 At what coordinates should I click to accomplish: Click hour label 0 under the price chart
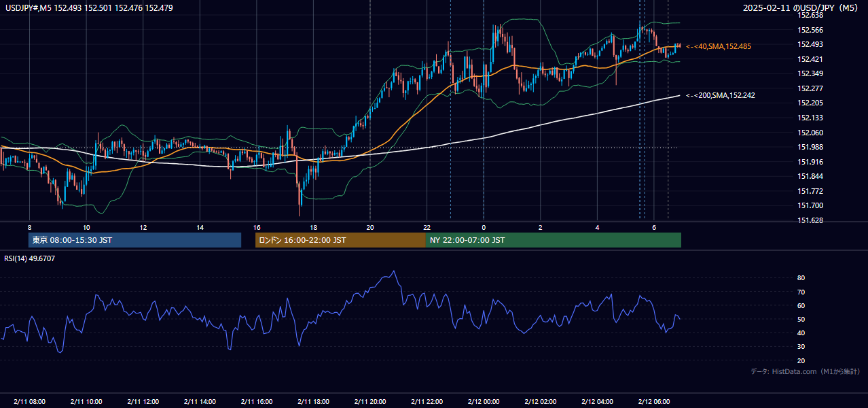[484, 227]
